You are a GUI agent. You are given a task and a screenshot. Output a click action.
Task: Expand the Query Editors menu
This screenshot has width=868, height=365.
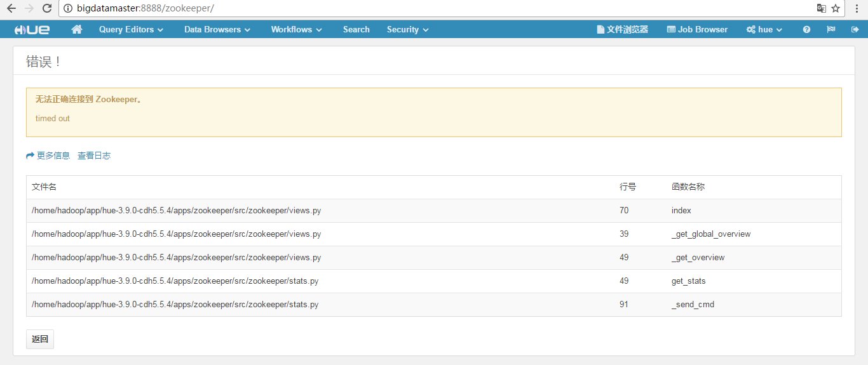click(131, 29)
